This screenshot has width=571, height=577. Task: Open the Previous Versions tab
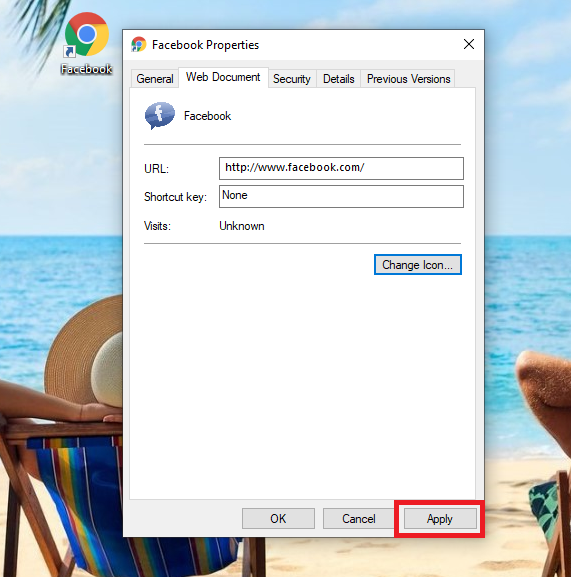click(408, 79)
